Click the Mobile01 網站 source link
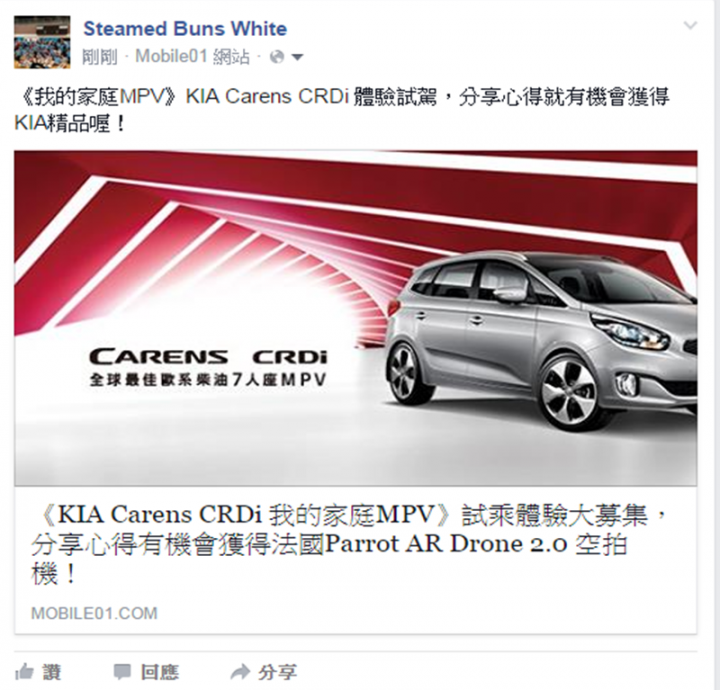This screenshot has width=720, height=690. 192,57
